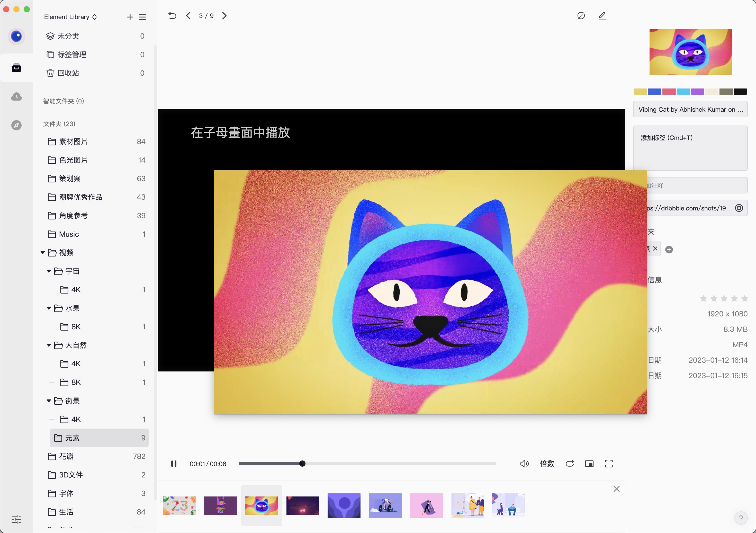Select the library box icon in the sidebar
The height and width of the screenshot is (533, 756).
pyautogui.click(x=16, y=68)
